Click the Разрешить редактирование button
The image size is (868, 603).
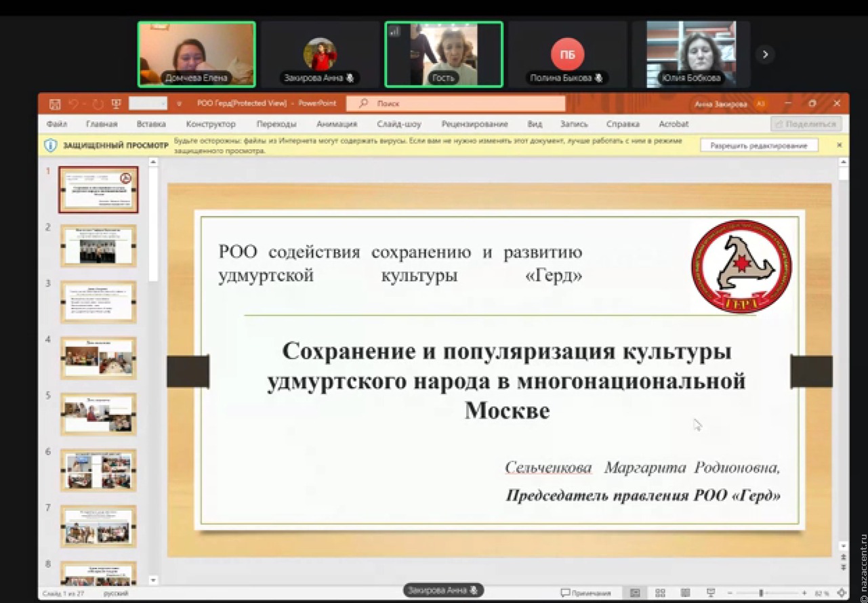[758, 144]
